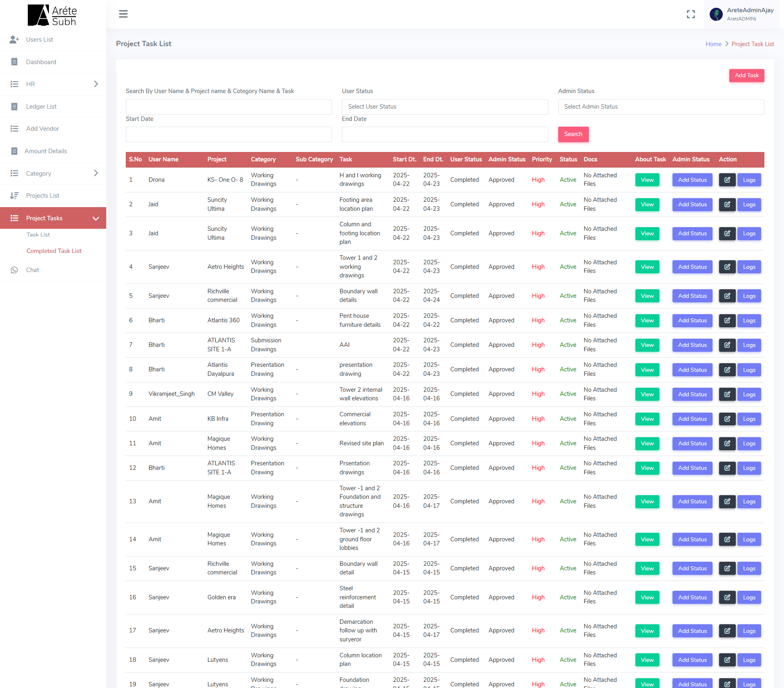Open Chat via its WhatsApp-style icon

coord(14,270)
